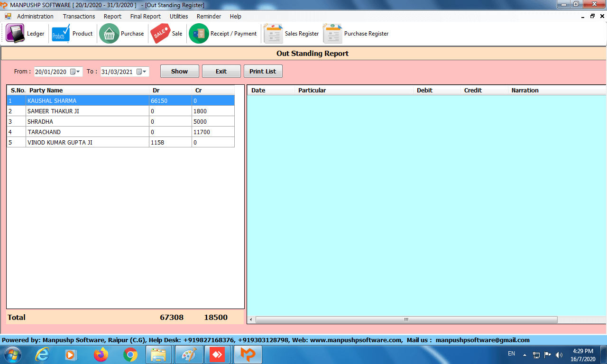
Task: Click the left arrow of the horizontal scrollbar
Action: tap(251, 320)
